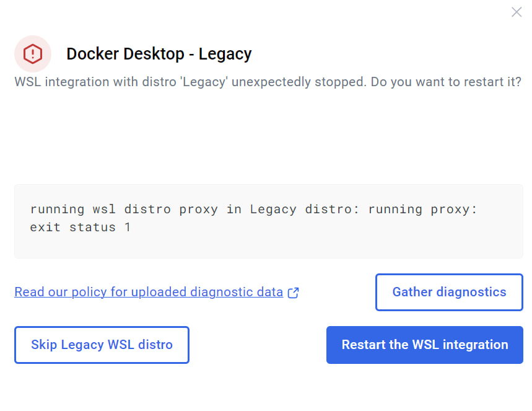Click the red hexagon error warning icon
Screen dimensions: 532x411
click(33, 54)
